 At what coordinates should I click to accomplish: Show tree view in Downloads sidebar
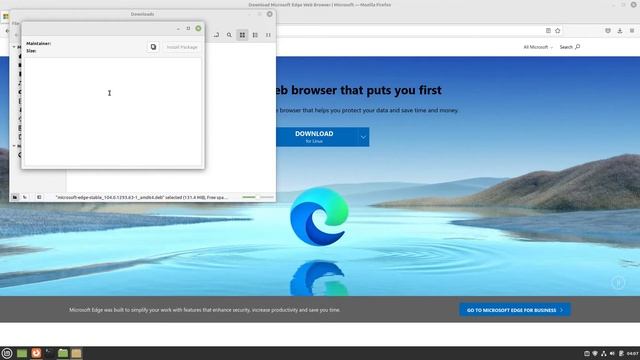pos(25,197)
